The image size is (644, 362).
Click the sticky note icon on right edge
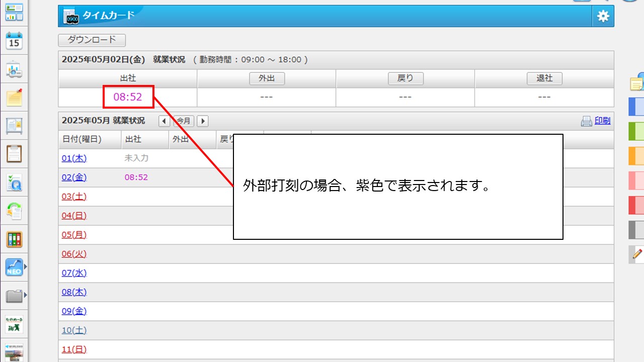637,82
